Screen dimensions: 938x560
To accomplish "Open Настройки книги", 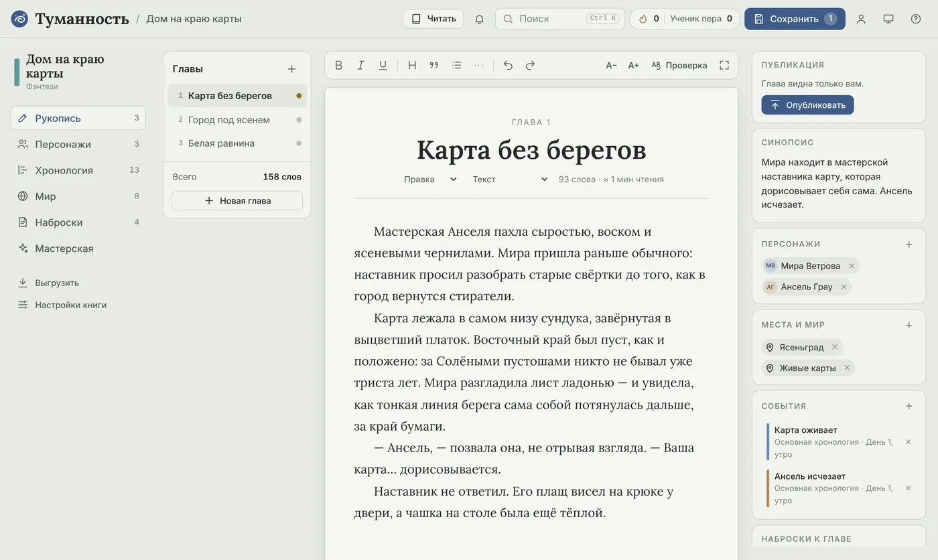I will [x=78, y=305].
